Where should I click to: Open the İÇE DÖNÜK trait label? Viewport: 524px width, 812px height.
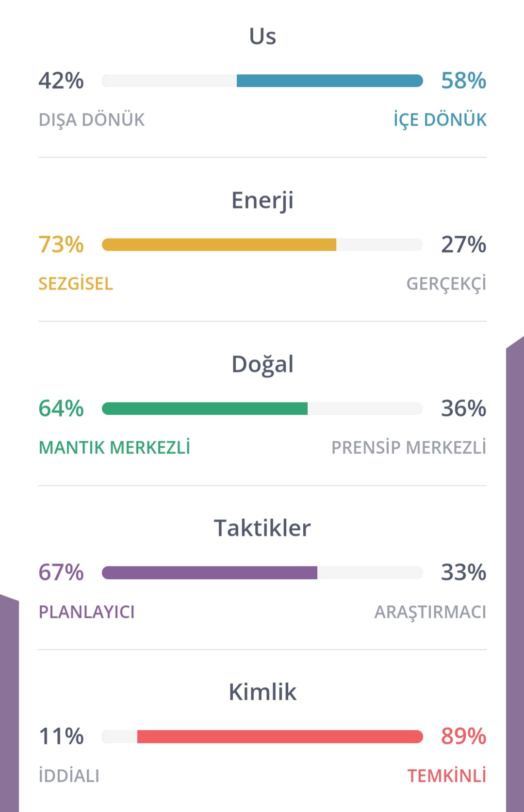coord(440,119)
